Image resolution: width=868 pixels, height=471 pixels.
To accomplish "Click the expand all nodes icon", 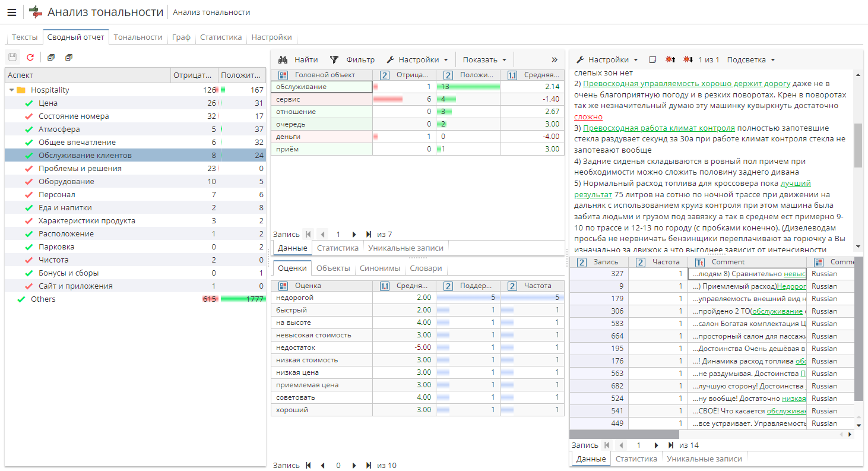I will pos(51,58).
